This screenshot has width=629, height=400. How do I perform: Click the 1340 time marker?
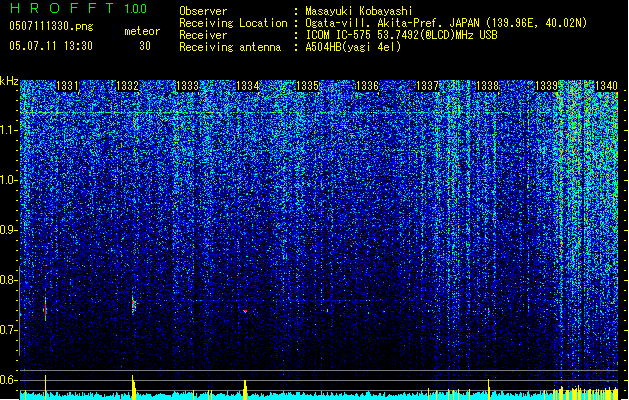coord(606,86)
